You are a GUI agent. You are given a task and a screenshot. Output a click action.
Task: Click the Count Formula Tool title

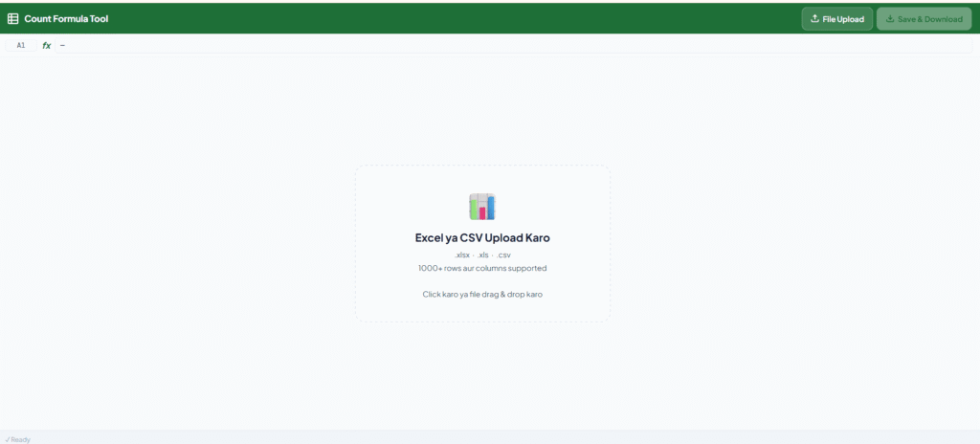tap(66, 19)
